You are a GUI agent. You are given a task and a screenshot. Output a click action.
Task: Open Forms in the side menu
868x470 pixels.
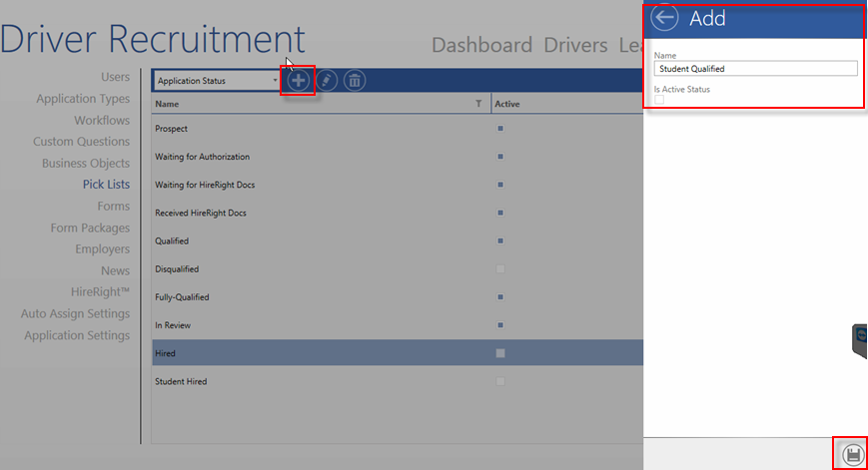click(x=114, y=207)
